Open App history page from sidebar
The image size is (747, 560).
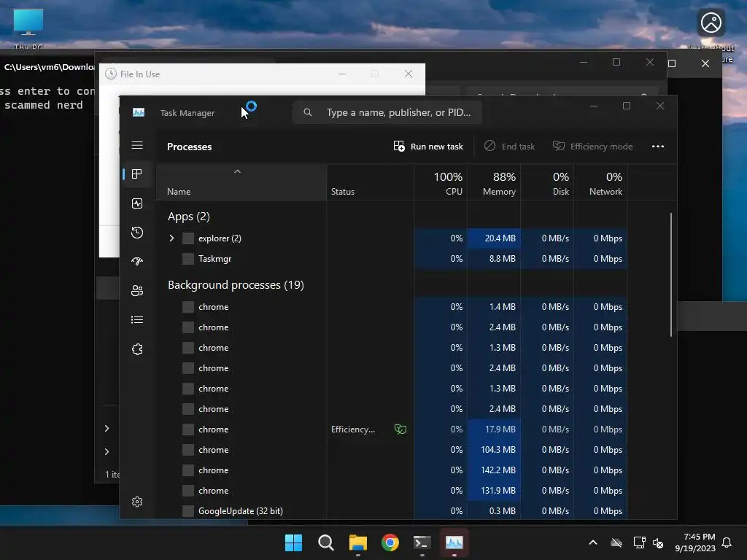(x=137, y=233)
